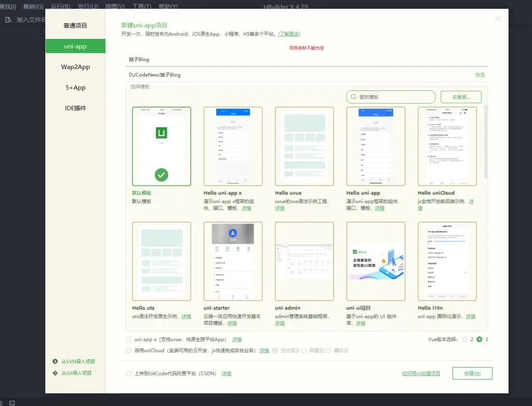Select the 腾讯云 radio option
Screen dimensions: 532x406
click(x=328, y=350)
